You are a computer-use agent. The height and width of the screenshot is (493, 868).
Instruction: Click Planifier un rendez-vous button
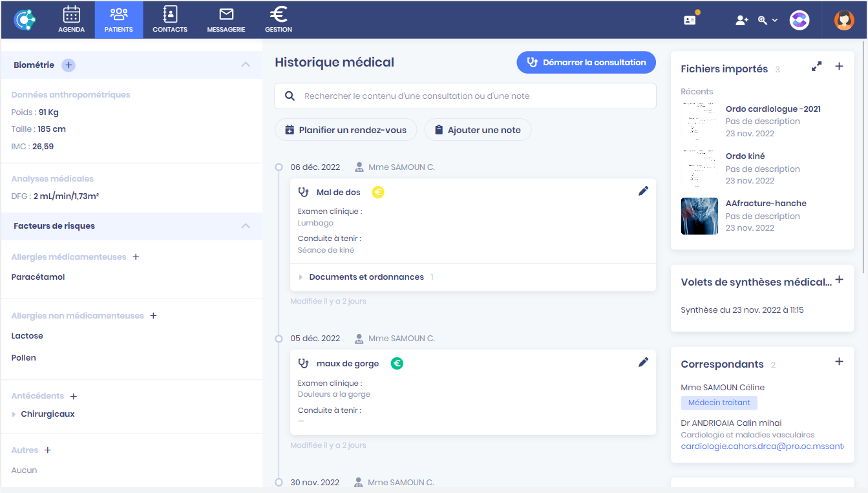pos(346,130)
